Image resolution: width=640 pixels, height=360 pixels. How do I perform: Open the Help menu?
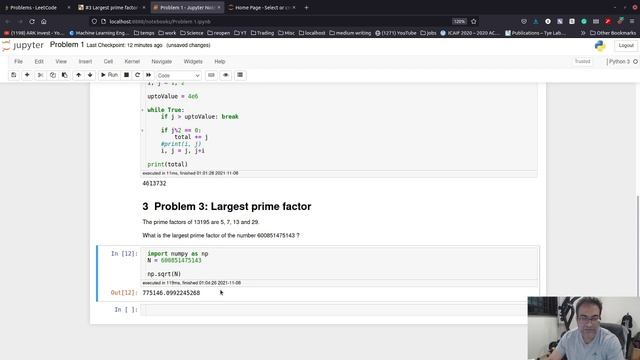click(x=220, y=62)
